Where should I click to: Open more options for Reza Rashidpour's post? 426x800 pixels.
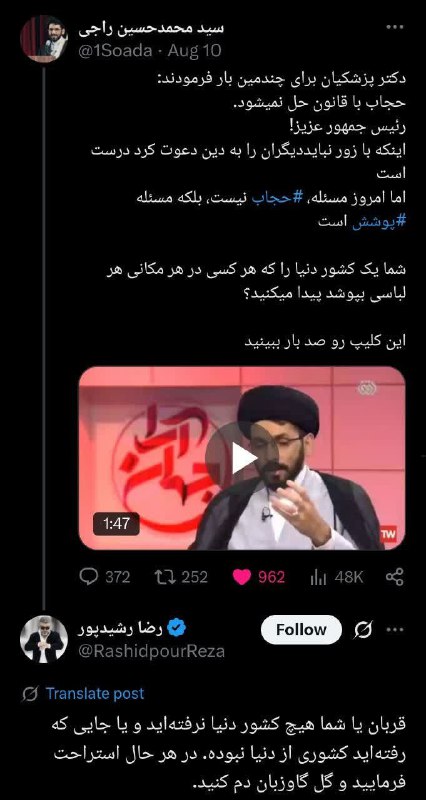pyautogui.click(x=394, y=630)
